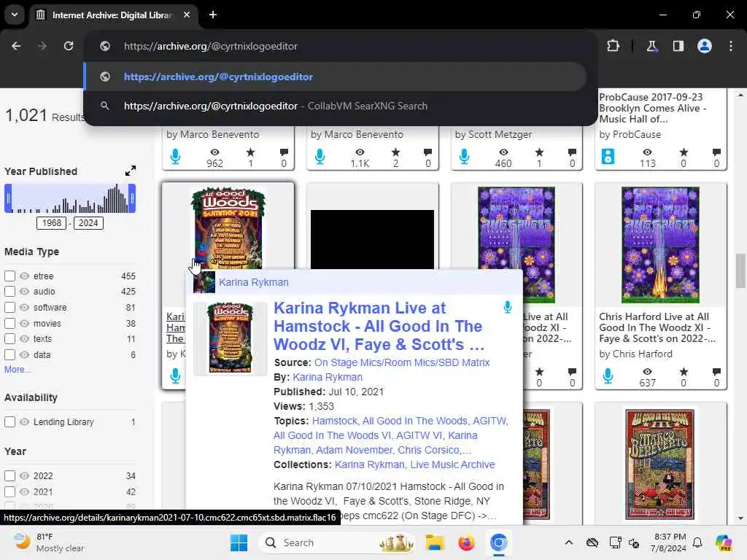Screen dimensions: 747x560
Task: Click the views eye icon showing 962
Action: pos(215,152)
